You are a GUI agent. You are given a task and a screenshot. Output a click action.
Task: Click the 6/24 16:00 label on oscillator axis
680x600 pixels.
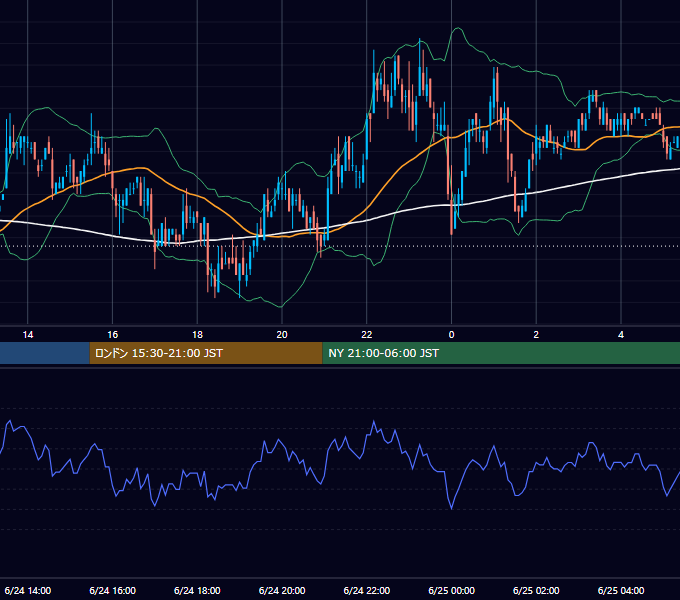coord(113,590)
